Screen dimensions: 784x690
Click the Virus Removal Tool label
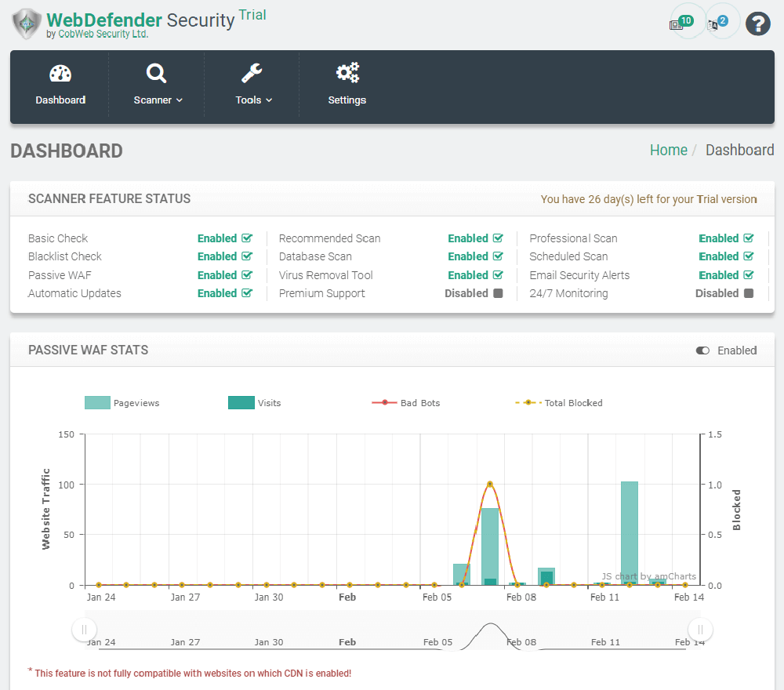click(325, 275)
